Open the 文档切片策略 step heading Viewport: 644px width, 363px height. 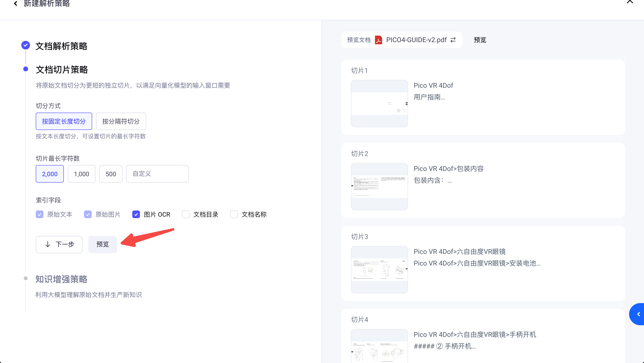62,70
